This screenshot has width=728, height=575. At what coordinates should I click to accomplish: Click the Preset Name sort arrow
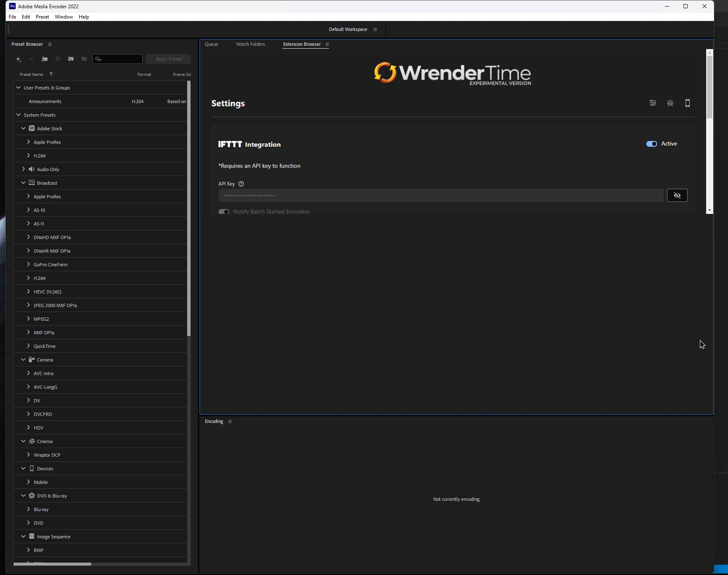(x=51, y=74)
